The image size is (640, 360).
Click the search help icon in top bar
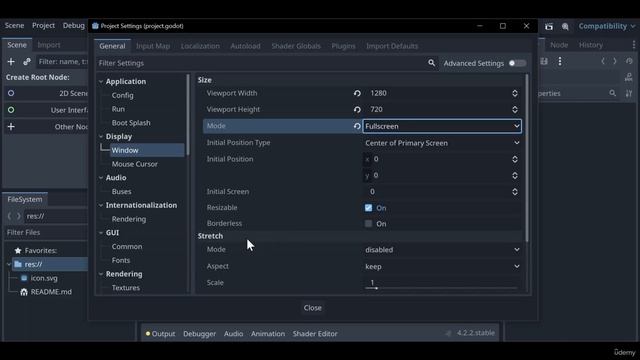tap(565, 27)
